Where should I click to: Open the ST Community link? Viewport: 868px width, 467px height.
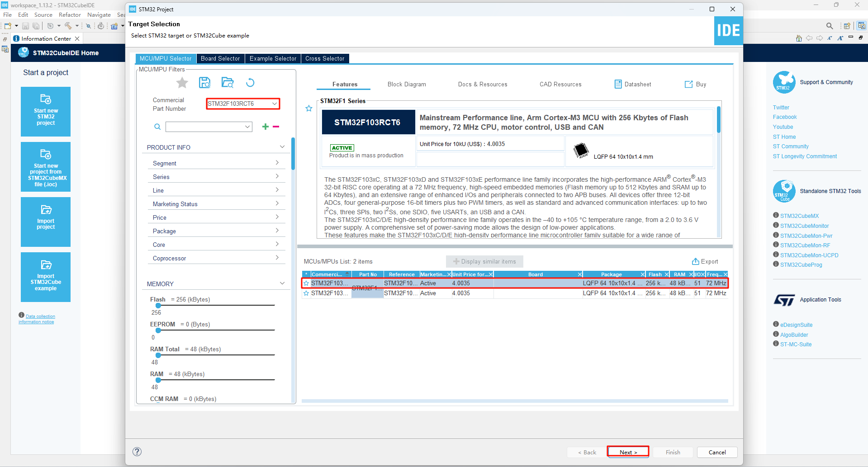791,146
